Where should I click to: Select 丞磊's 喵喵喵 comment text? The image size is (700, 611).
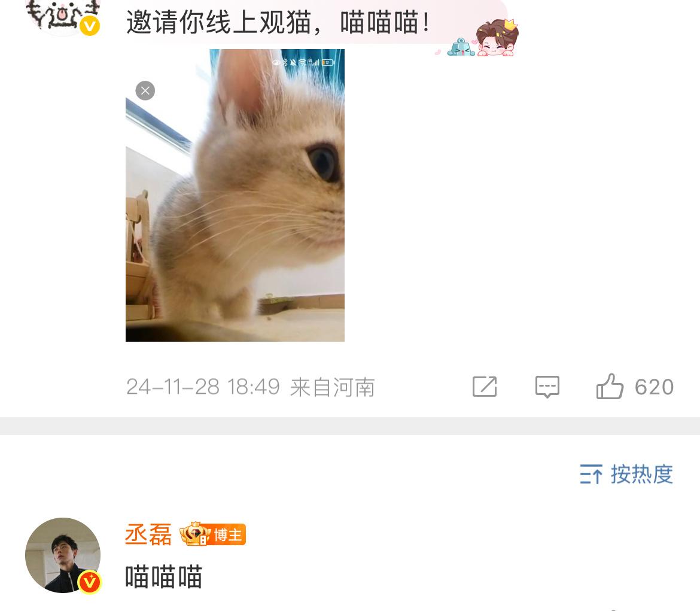click(x=164, y=577)
